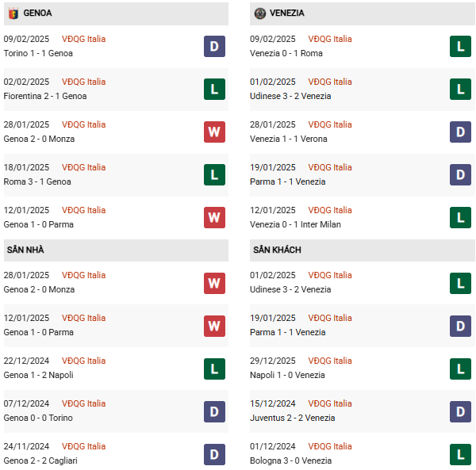Click the Genoa club crest icon
476x470 pixels.
(x=13, y=13)
